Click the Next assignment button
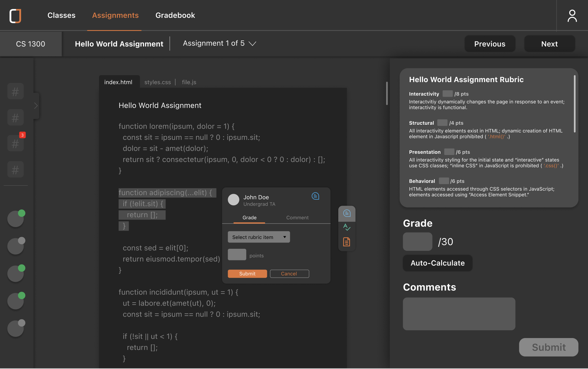 549,44
